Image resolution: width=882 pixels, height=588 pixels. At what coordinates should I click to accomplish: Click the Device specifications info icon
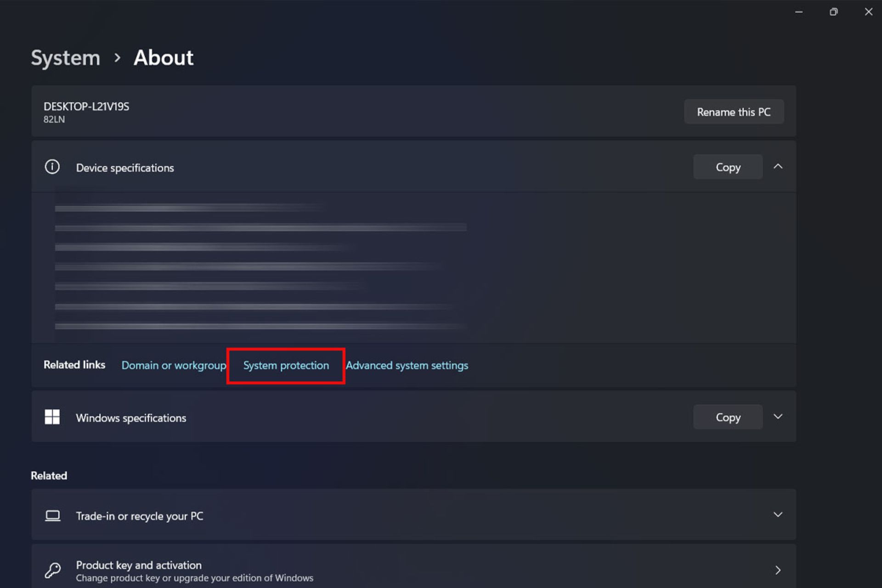coord(52,167)
